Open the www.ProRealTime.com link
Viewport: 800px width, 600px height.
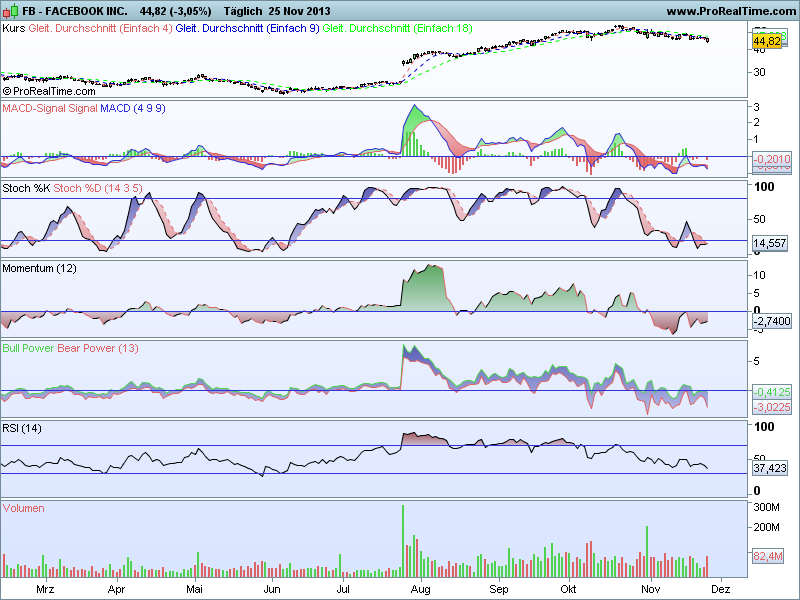tap(732, 11)
